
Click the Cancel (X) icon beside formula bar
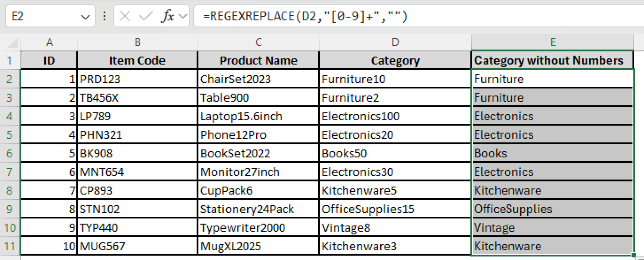(x=125, y=16)
